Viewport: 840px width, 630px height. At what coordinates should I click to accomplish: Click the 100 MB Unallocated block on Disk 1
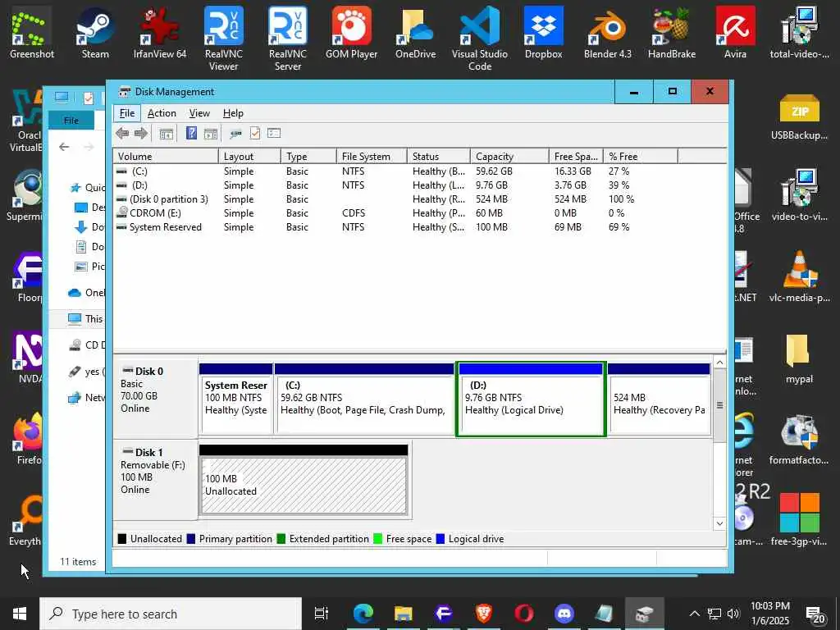304,480
